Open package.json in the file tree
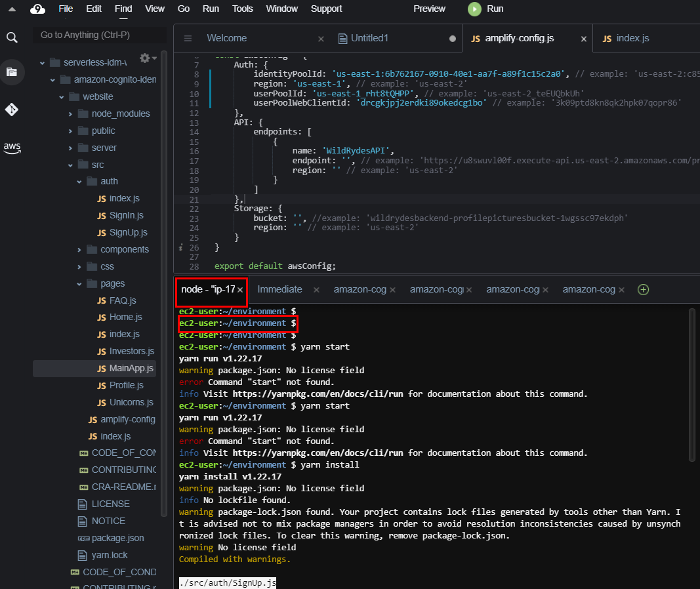 (111, 538)
